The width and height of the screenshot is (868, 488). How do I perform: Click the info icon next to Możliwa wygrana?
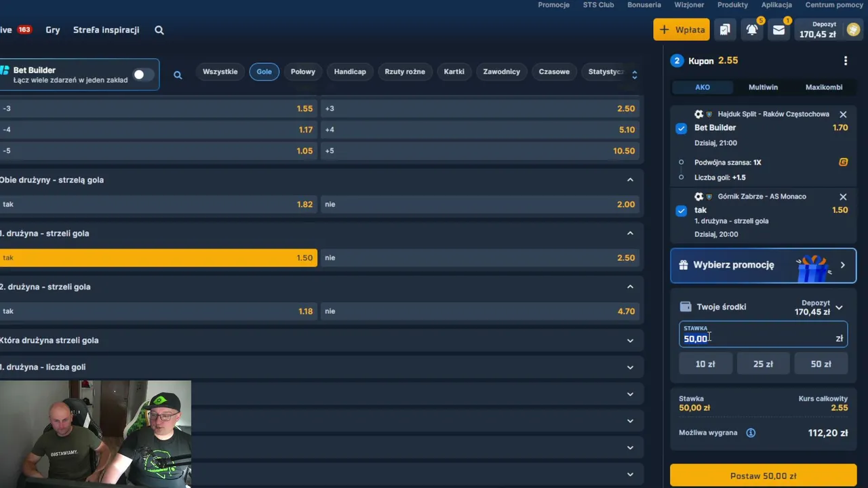[x=751, y=432]
